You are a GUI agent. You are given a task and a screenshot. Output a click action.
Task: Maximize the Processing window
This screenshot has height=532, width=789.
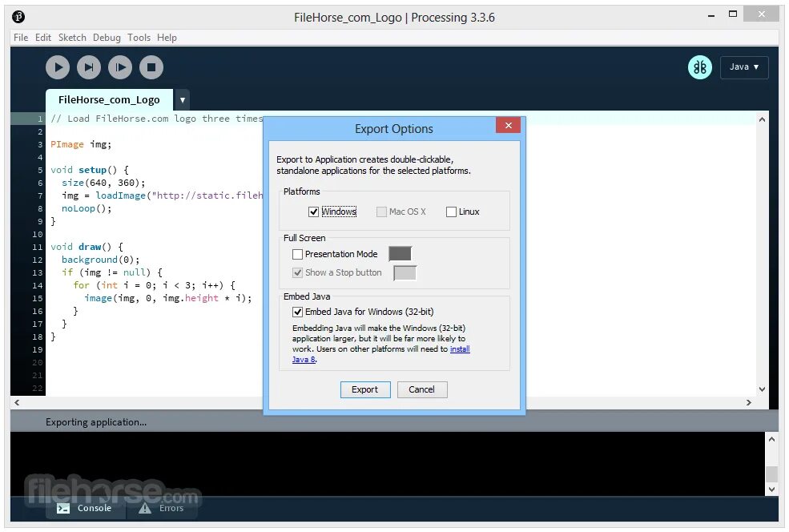(733, 14)
